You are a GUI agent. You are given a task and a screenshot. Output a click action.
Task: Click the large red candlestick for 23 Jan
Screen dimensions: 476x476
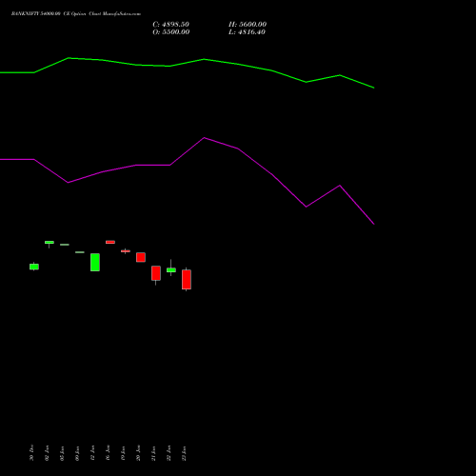click(187, 280)
